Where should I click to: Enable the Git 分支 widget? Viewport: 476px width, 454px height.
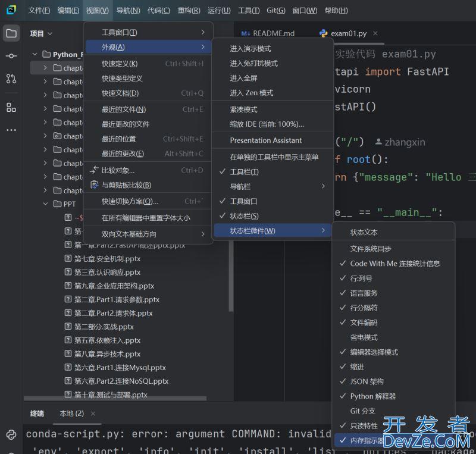pyautogui.click(x=393, y=411)
